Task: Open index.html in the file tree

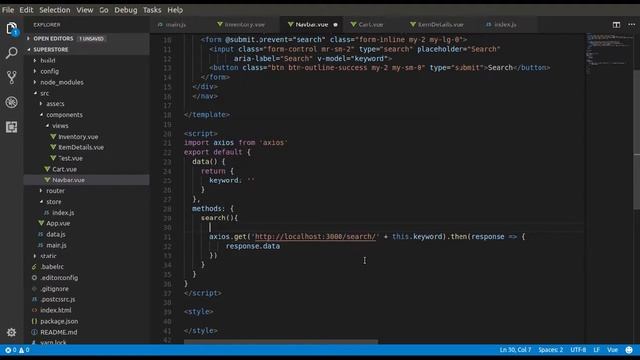Action: pyautogui.click(x=56, y=311)
